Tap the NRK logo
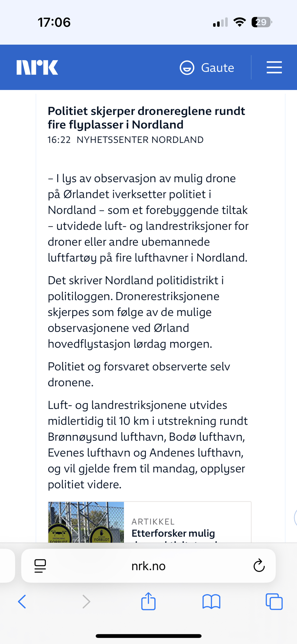Image resolution: width=297 pixels, height=644 pixels. tap(37, 68)
